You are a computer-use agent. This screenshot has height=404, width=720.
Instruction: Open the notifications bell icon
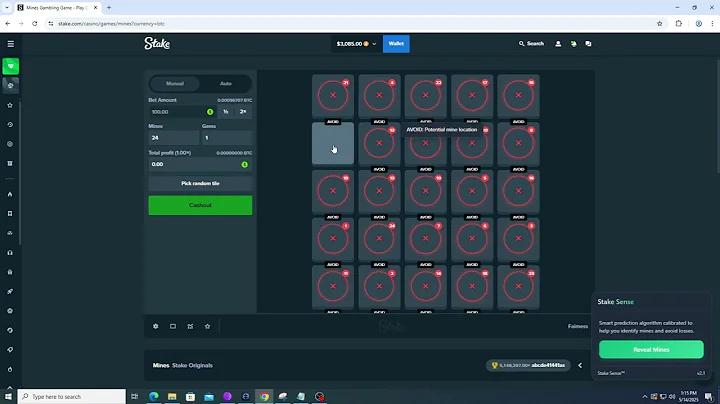[x=574, y=44]
